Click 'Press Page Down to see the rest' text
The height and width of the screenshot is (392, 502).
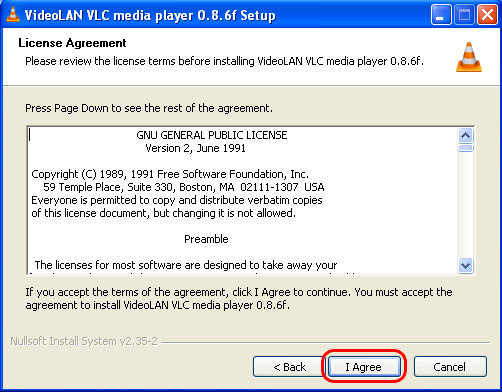click(x=149, y=108)
